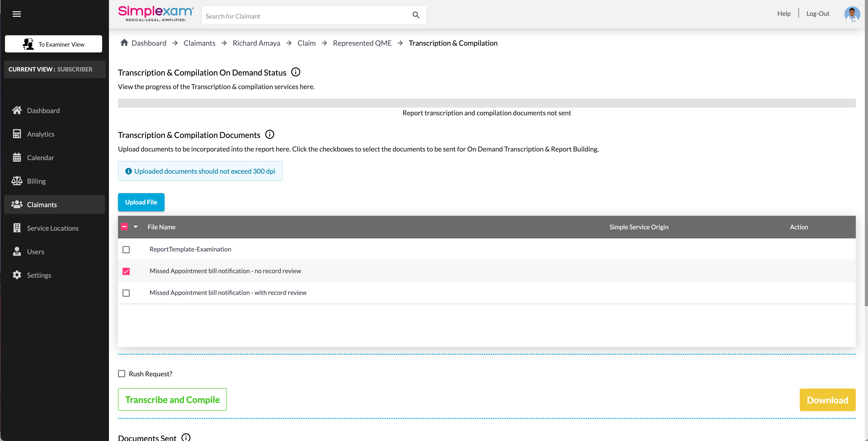
Task: Click the search magnifier icon
Action: click(x=416, y=15)
